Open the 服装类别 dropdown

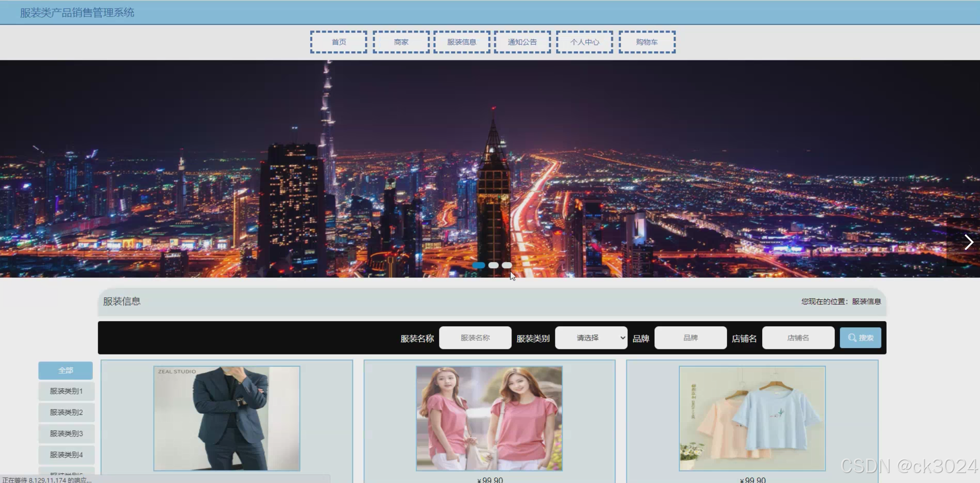pyautogui.click(x=591, y=338)
